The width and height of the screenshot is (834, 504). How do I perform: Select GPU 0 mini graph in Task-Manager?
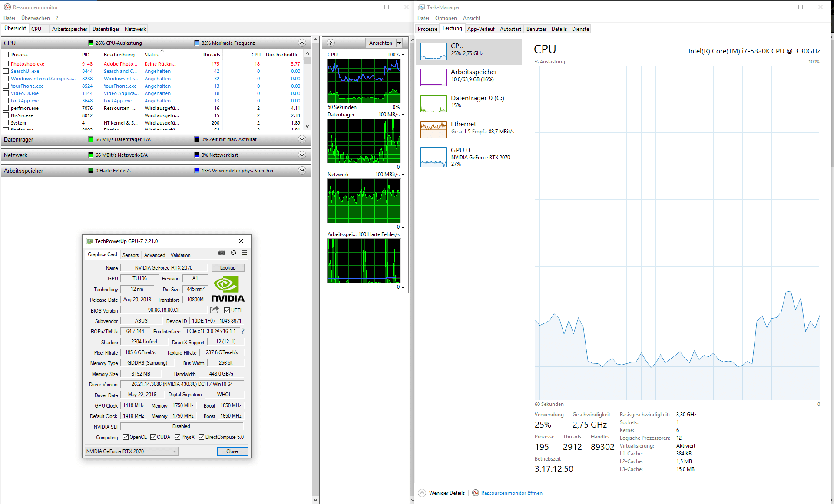434,157
